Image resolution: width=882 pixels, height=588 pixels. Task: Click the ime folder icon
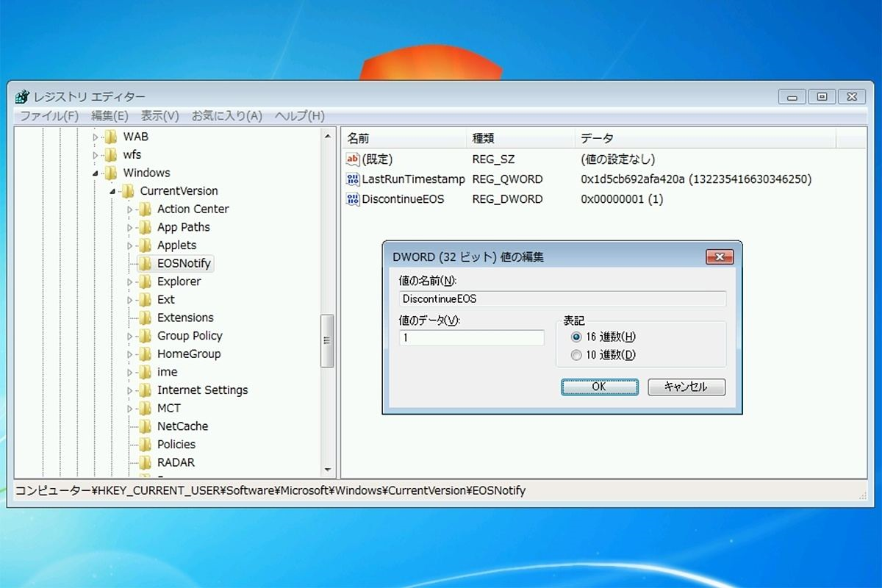[145, 372]
